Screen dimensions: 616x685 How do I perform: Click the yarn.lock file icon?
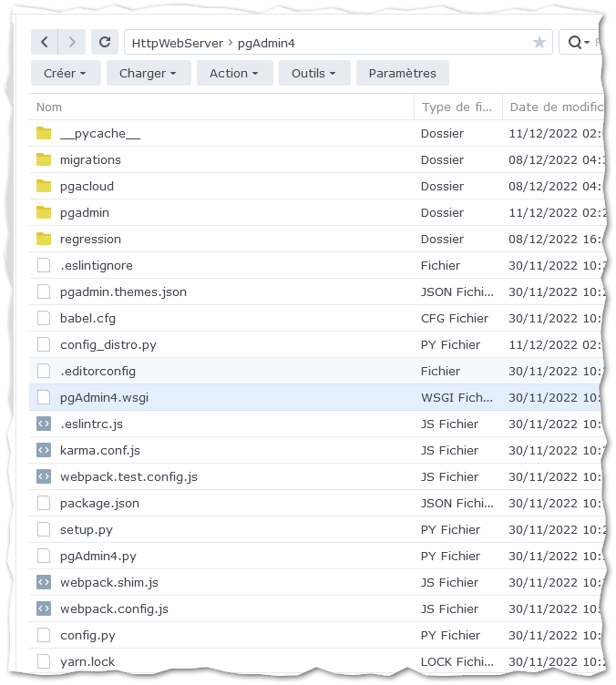point(44,661)
